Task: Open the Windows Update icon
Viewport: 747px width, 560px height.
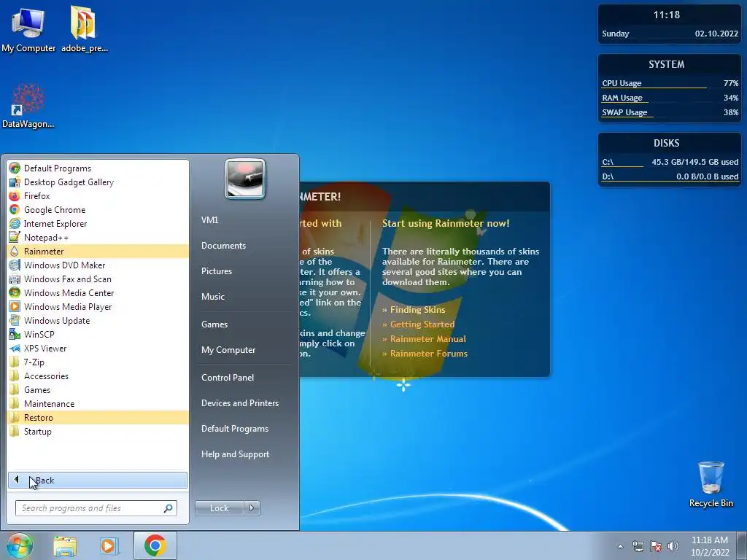Action: (15, 320)
